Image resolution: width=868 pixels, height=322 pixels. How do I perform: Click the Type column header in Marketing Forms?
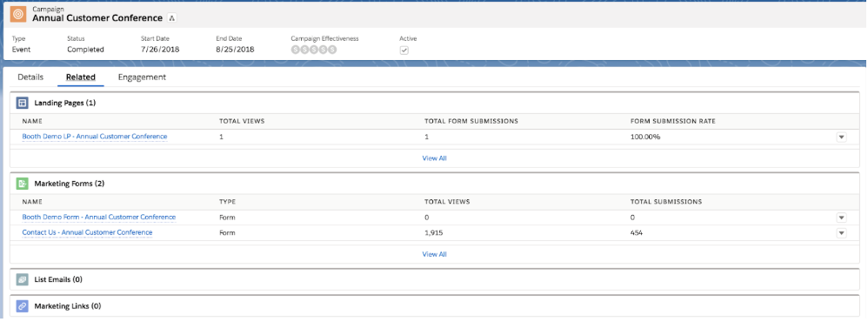(x=228, y=202)
